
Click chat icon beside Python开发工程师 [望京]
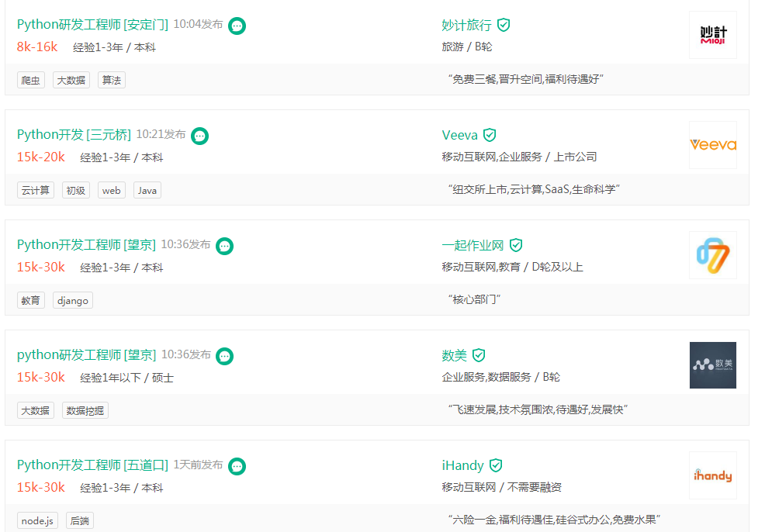pyautogui.click(x=224, y=246)
